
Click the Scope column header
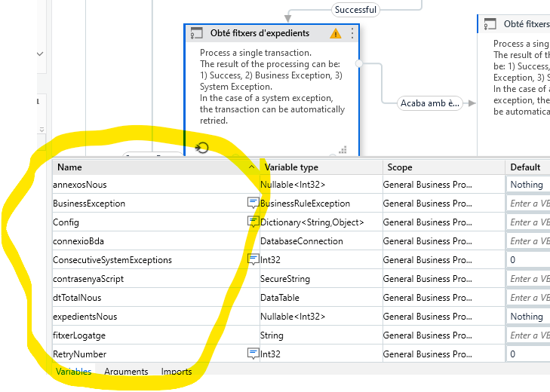point(444,167)
